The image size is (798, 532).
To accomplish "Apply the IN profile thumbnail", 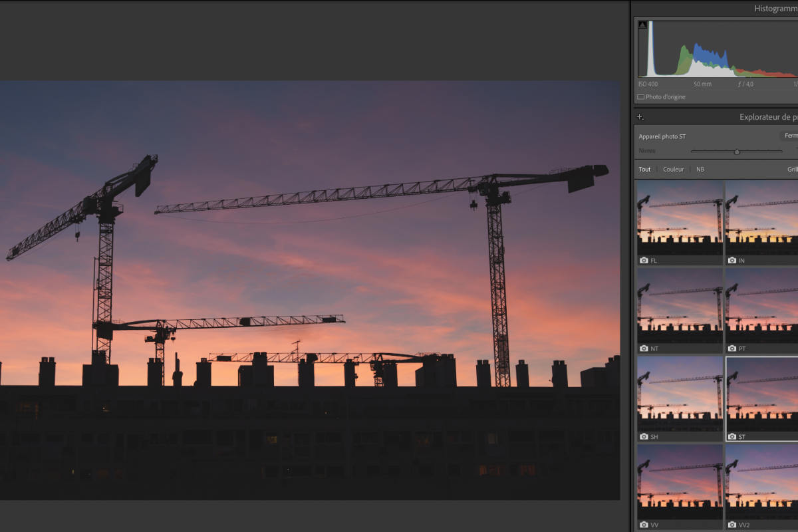I will pyautogui.click(x=762, y=223).
